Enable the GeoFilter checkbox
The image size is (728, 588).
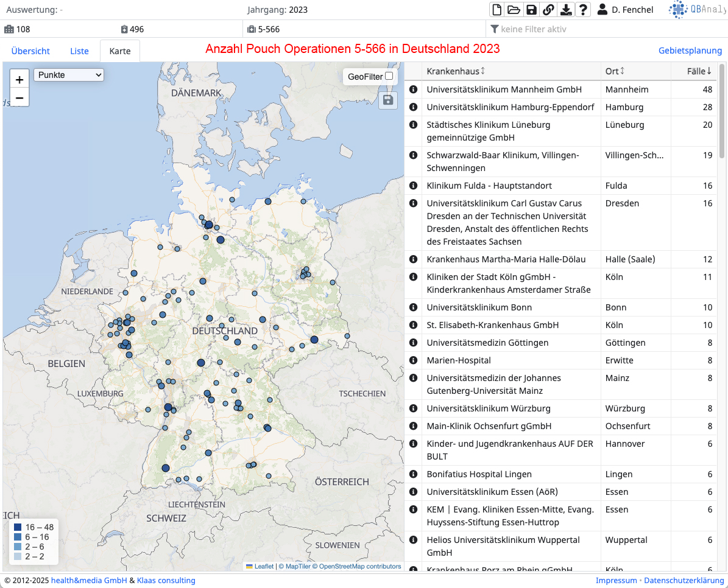389,76
